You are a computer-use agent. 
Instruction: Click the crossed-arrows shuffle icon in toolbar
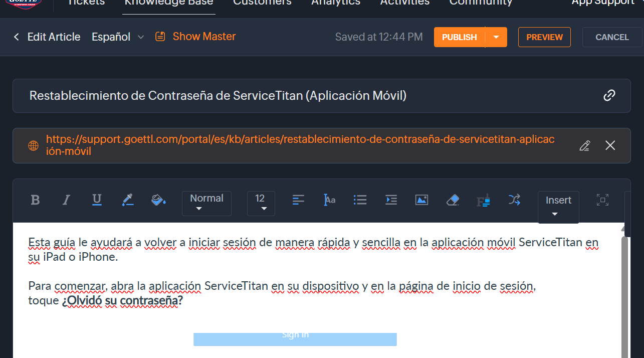(514, 200)
